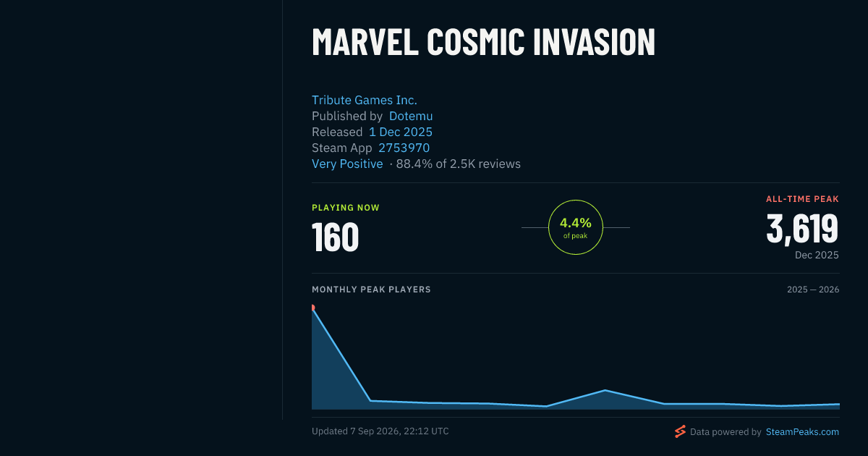868x456 pixels.
Task: Click the Updated 7 Sep 2026 timestamp
Action: click(x=380, y=431)
